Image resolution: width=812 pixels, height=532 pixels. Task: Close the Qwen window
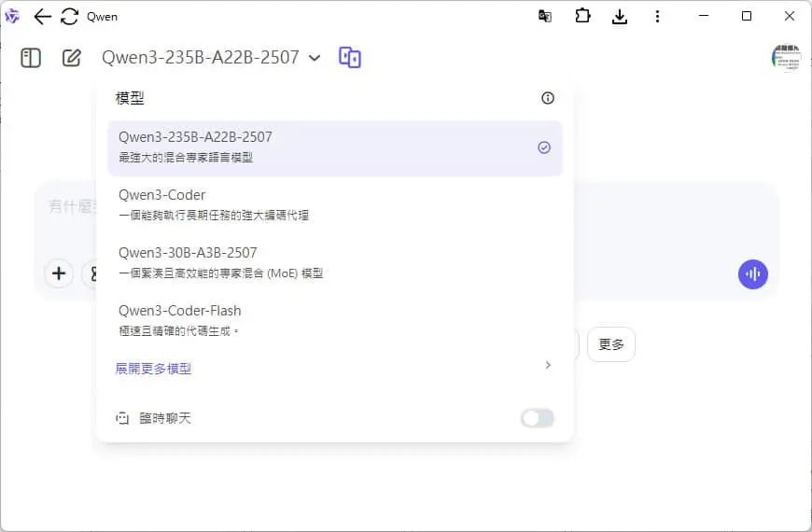tap(790, 16)
